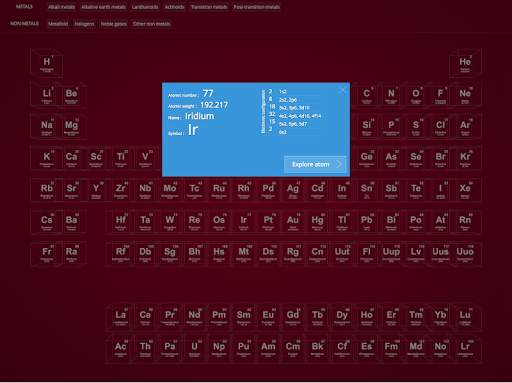Select the Silicon (Si) element tile
512x383 pixels.
point(367,126)
